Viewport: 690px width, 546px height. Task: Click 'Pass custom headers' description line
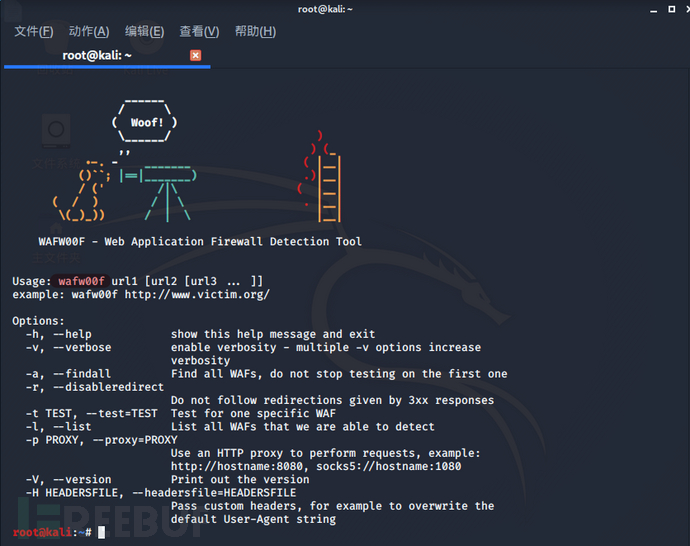pyautogui.click(x=332, y=506)
